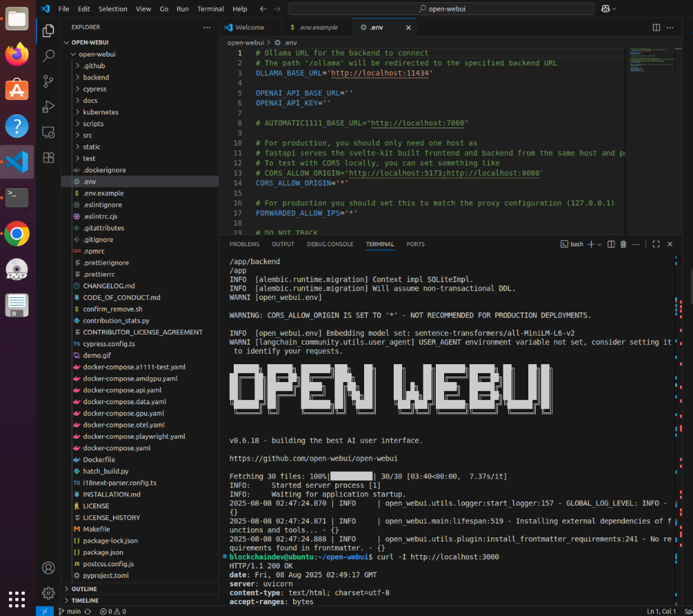The image size is (693, 616).
Task: Click the open-webui breadcrumb
Action: click(x=245, y=43)
